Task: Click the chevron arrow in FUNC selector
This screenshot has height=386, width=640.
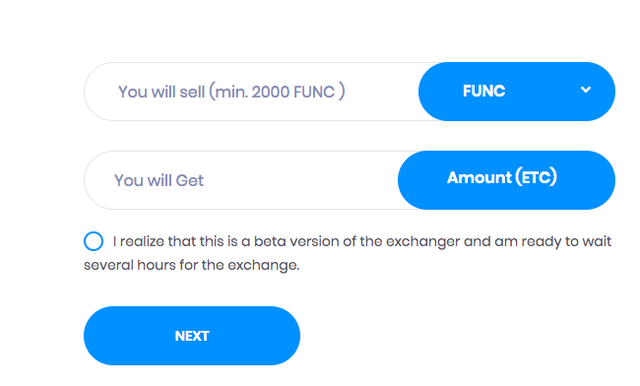Action: click(586, 90)
